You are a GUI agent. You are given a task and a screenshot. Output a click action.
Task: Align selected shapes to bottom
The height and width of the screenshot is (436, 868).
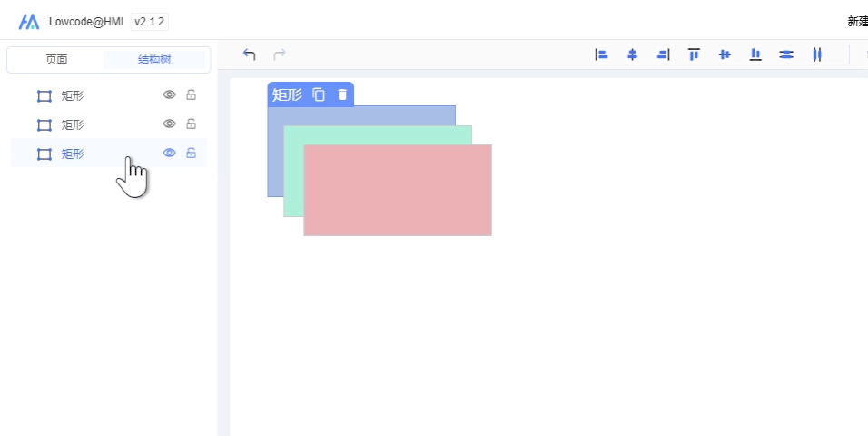point(755,54)
